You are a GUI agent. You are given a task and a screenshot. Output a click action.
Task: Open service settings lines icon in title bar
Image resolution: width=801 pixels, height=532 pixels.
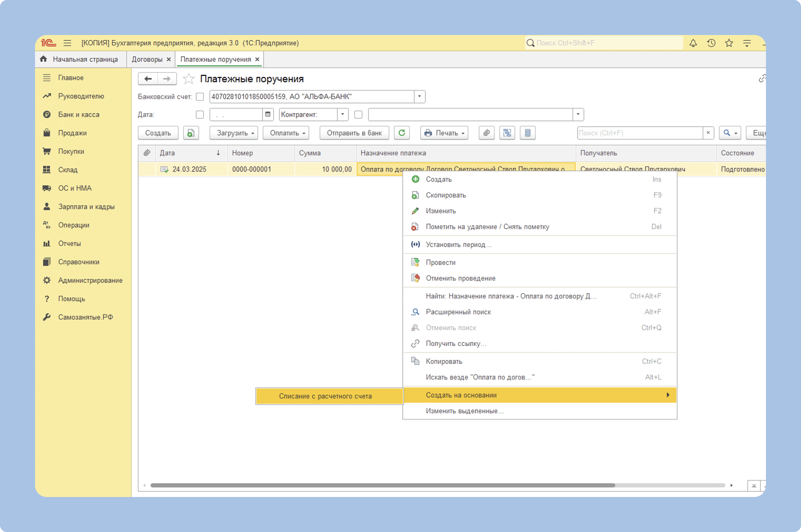747,43
